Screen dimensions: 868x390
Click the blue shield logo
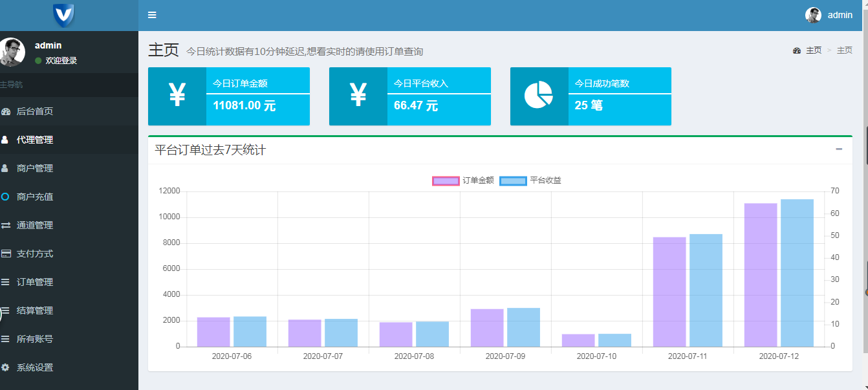point(63,14)
